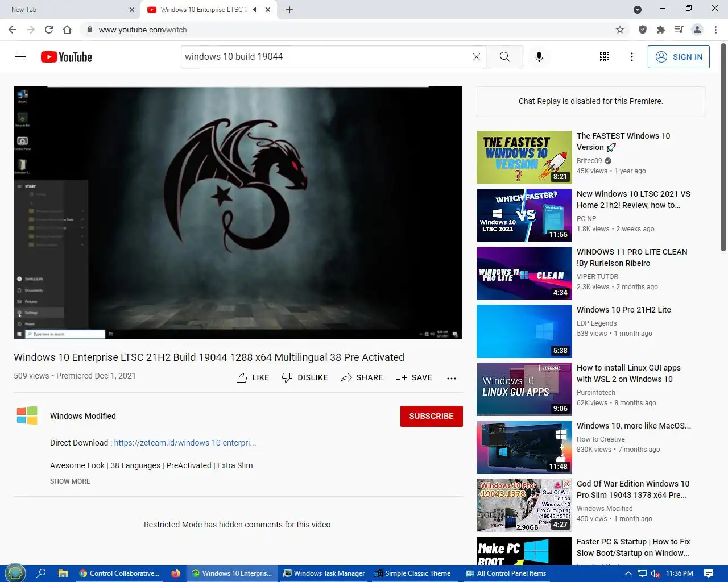
Task: Open the Extensions puzzle icon
Action: click(x=661, y=30)
